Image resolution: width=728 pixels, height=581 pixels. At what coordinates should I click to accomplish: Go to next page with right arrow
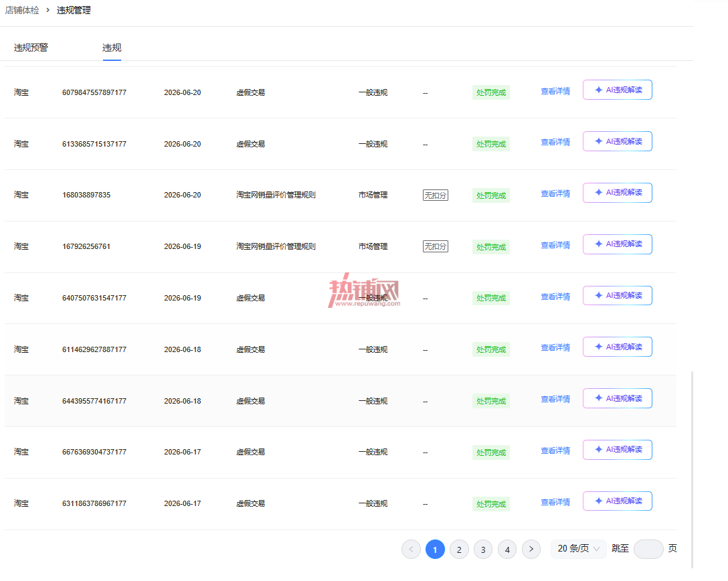(x=531, y=549)
